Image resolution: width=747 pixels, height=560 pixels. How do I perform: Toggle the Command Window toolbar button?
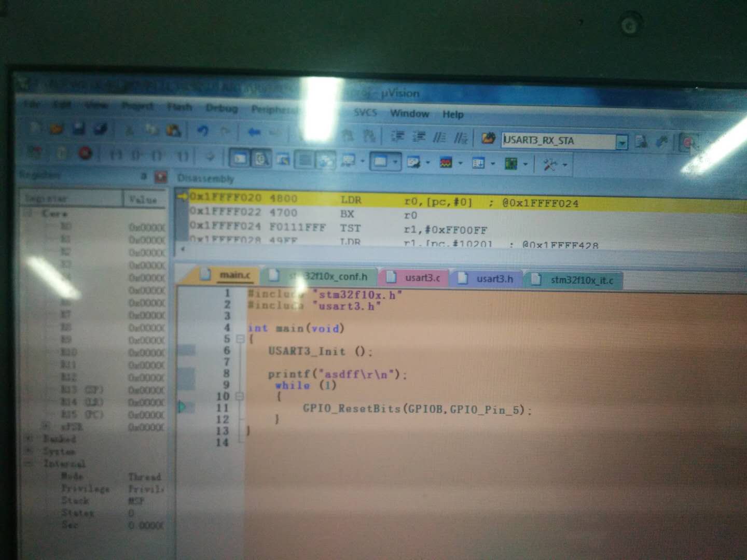click(x=240, y=158)
